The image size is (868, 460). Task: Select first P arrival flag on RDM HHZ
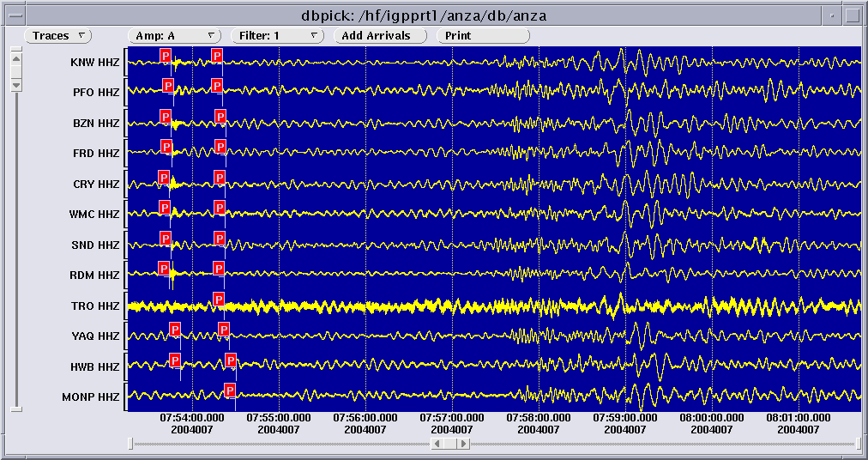point(163,269)
